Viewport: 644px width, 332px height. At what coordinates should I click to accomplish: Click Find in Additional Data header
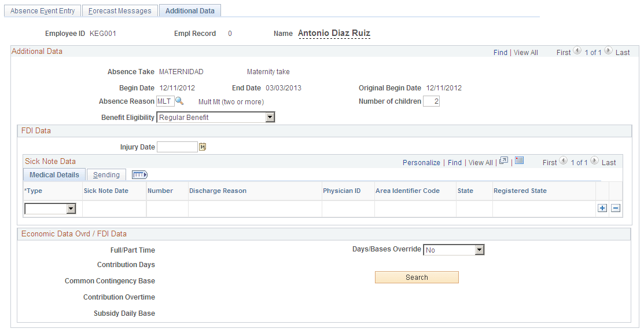click(x=501, y=53)
